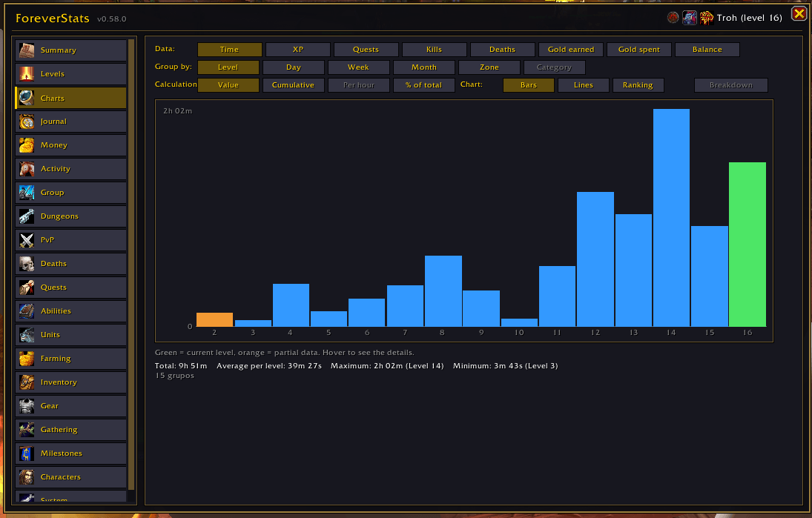Click the level 8 blue bar
The height and width of the screenshot is (518, 812).
pos(443,291)
